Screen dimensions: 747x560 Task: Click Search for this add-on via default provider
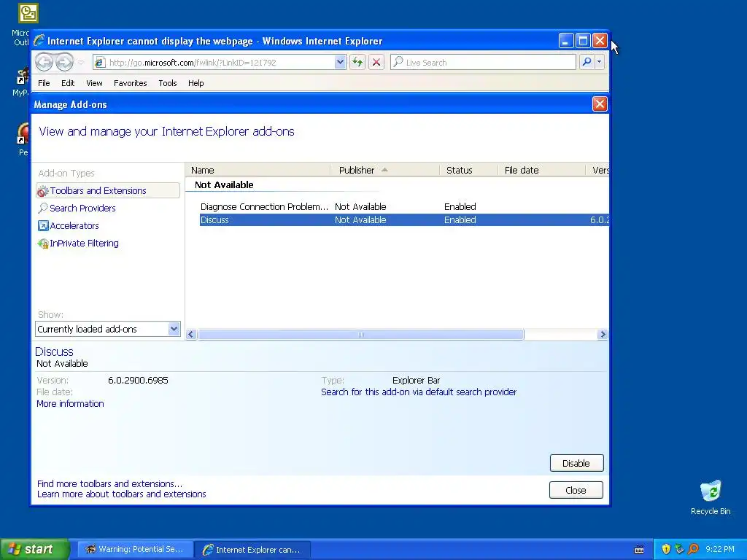coord(419,392)
